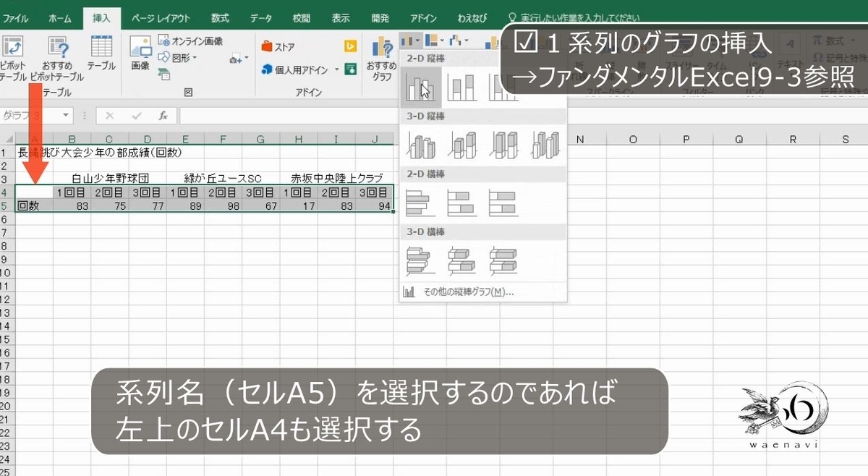Click the insert function fx button
Image resolution: width=868 pixels, height=476 pixels.
pyautogui.click(x=163, y=115)
